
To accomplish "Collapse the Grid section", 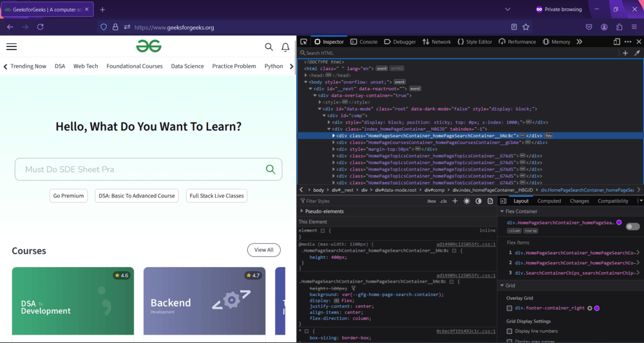I will pyautogui.click(x=502, y=286).
